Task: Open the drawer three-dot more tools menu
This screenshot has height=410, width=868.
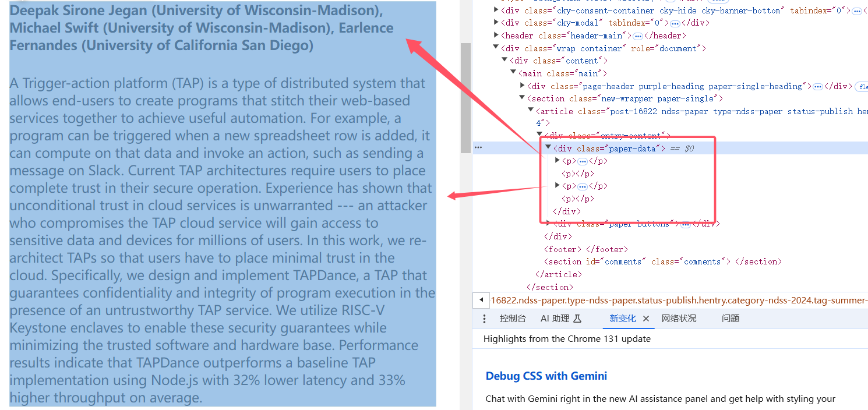Action: coord(484,319)
